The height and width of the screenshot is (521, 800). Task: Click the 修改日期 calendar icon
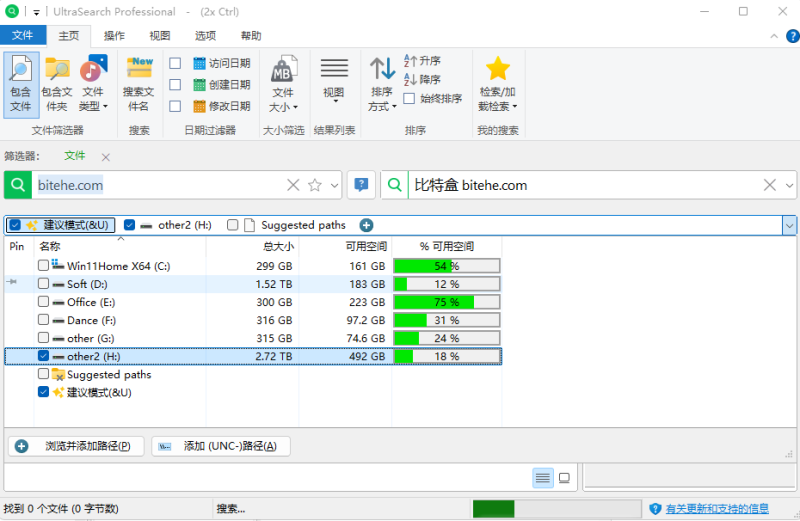(199, 106)
